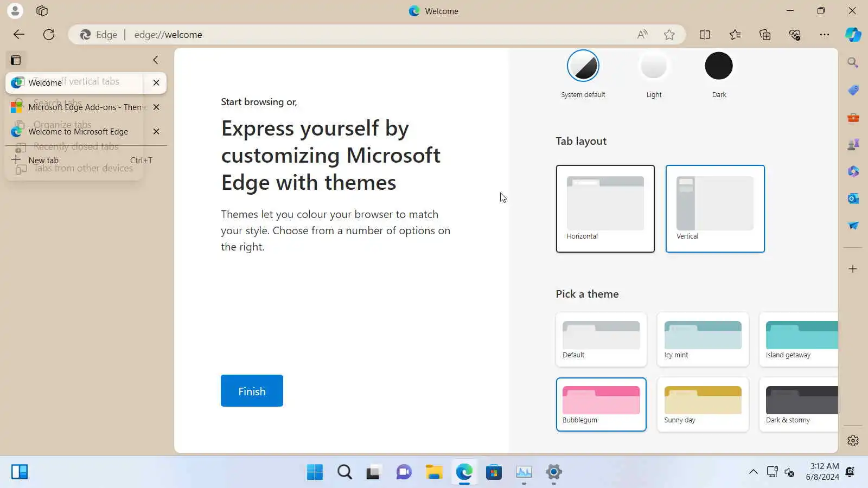Activate Read aloud in address bar
This screenshot has width=868, height=488.
[642, 35]
